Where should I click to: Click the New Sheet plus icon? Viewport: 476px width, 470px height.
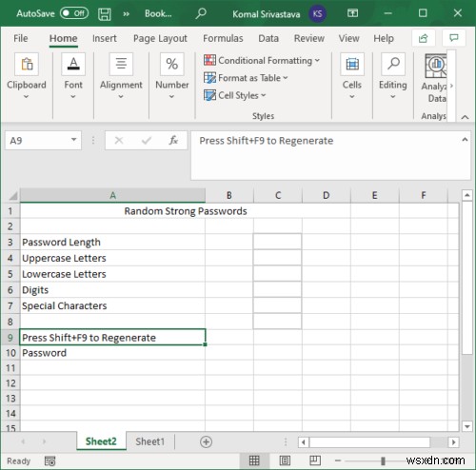coord(206,441)
